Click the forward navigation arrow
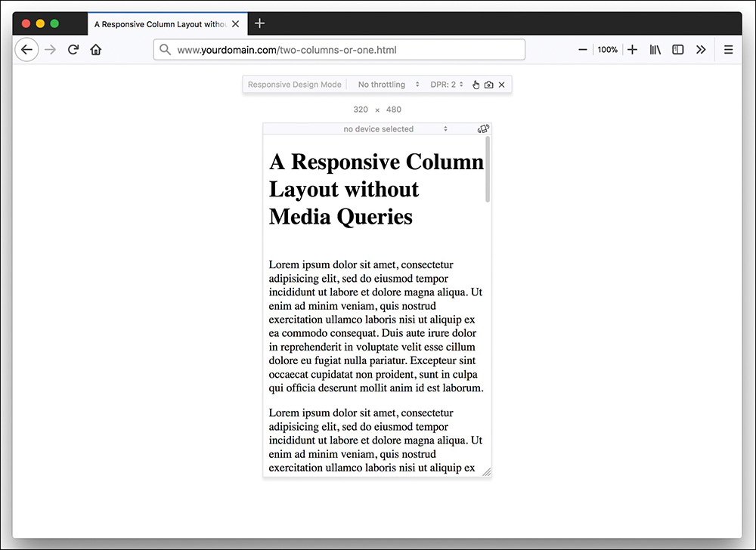The width and height of the screenshot is (756, 550). 50,49
